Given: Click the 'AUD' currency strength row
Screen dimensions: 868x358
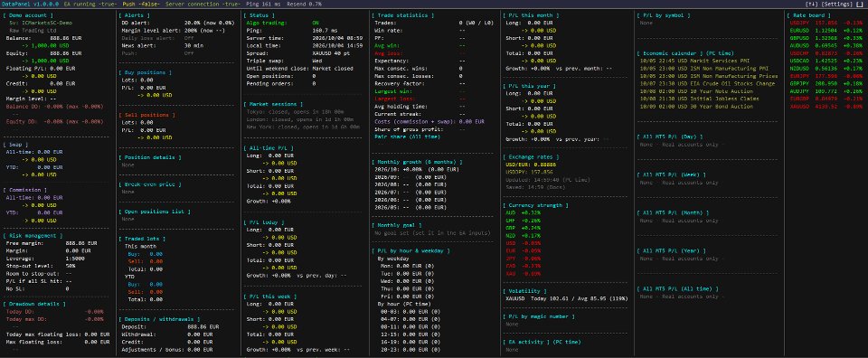Looking at the screenshot, I should [x=524, y=213].
